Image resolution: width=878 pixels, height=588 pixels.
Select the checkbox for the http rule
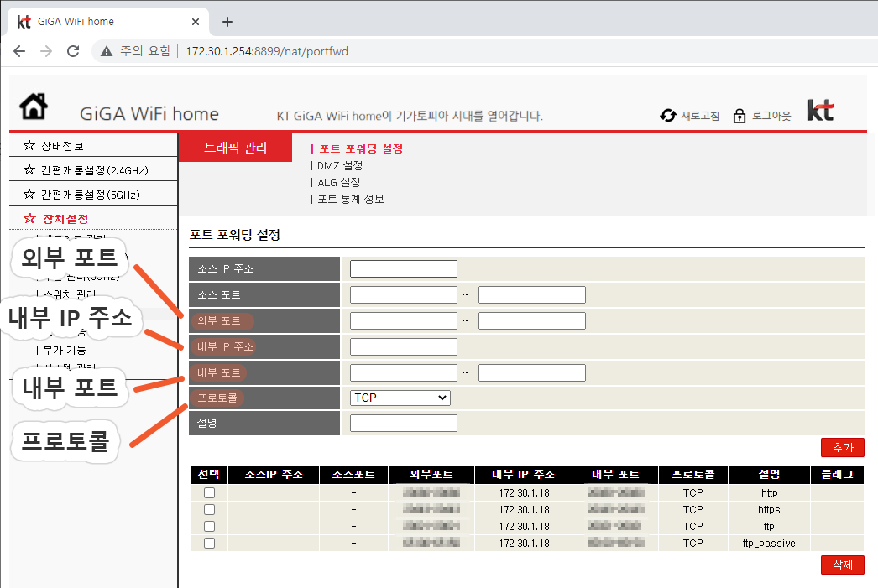click(x=209, y=493)
